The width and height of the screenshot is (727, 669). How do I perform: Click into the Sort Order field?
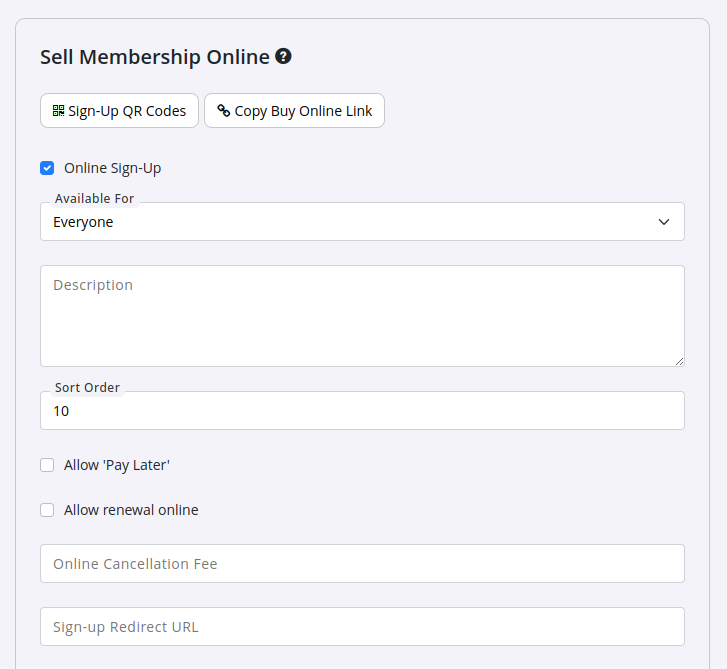362,411
